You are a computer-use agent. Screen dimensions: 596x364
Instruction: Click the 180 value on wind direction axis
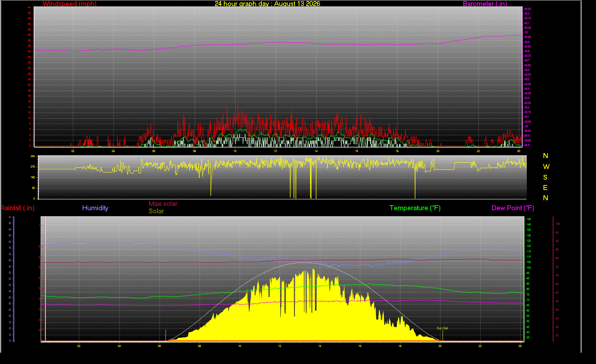(x=33, y=177)
